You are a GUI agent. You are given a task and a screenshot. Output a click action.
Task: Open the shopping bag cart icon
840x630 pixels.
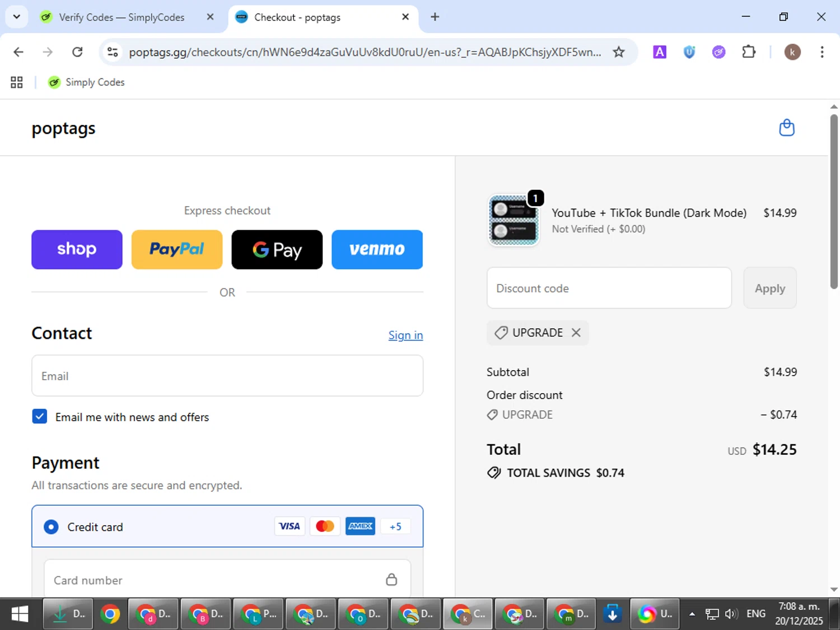click(x=787, y=128)
